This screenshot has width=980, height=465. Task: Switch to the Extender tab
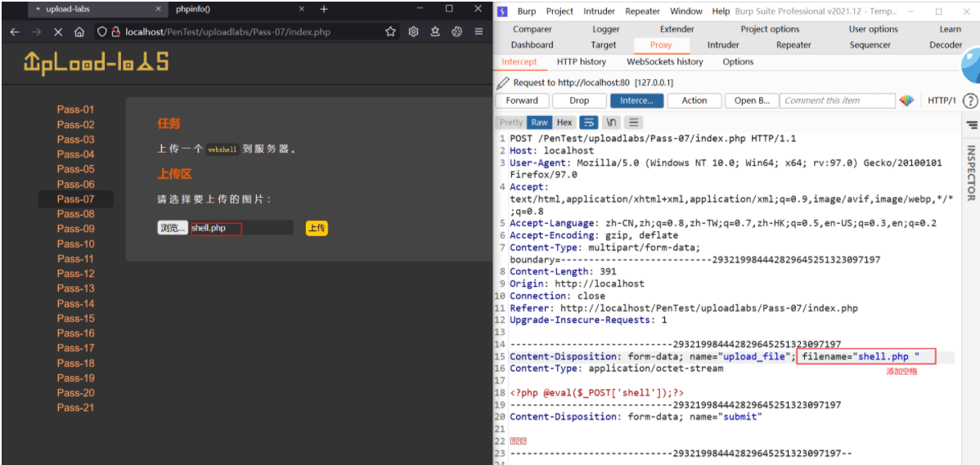677,29
